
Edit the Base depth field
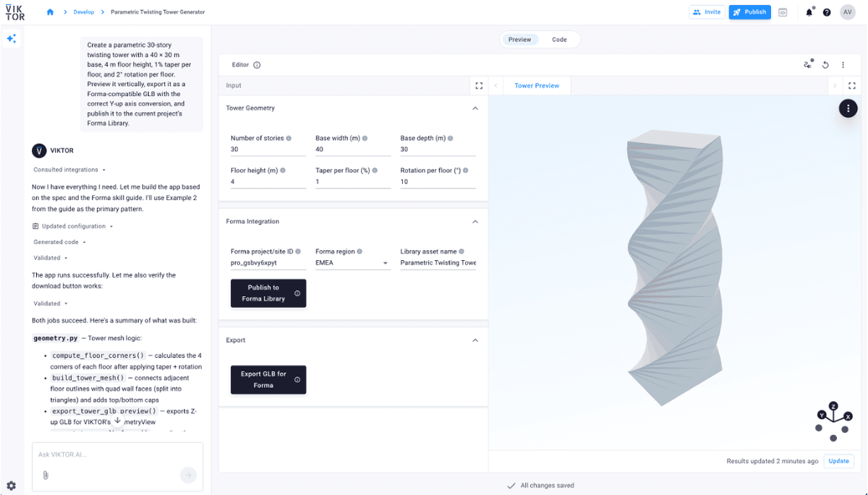438,150
